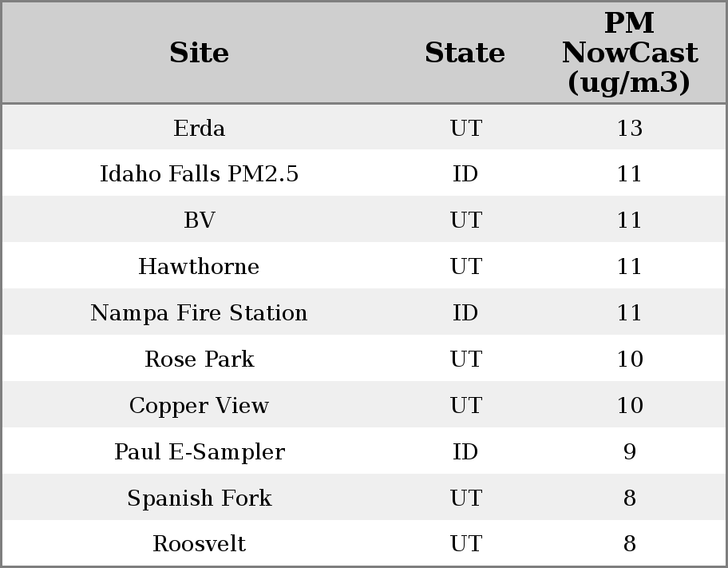Click the Site column header
The width and height of the screenshot is (728, 568).
[199, 54]
